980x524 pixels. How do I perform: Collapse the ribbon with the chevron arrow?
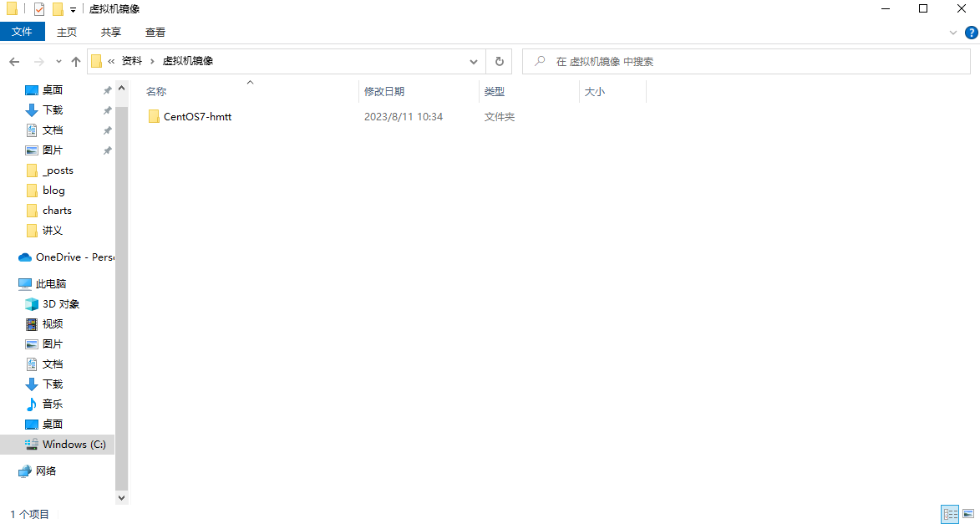[x=952, y=33]
